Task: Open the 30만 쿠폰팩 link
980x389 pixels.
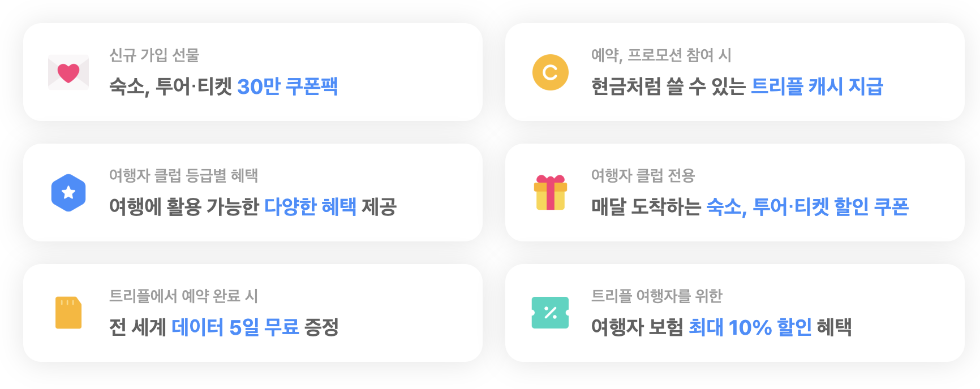Action: point(287,87)
